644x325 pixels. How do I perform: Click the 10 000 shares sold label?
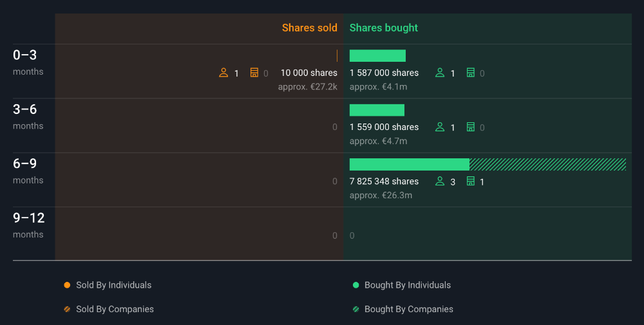(x=308, y=73)
